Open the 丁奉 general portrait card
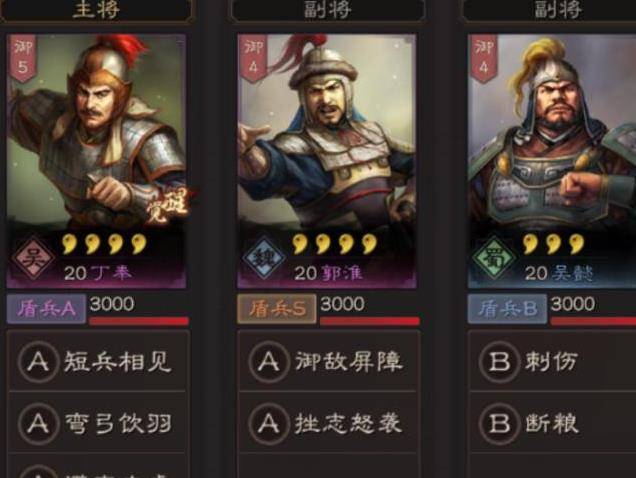The height and width of the screenshot is (478, 636). (97, 161)
